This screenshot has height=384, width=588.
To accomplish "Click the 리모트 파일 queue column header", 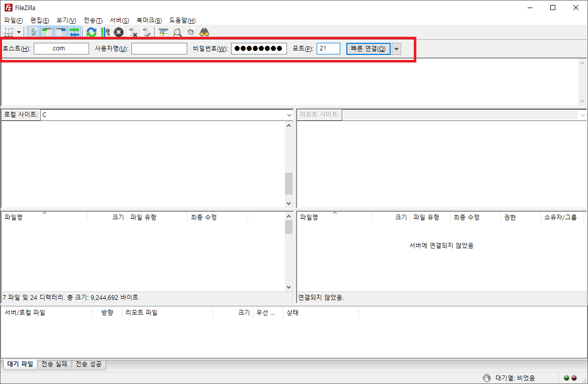I will click(167, 312).
